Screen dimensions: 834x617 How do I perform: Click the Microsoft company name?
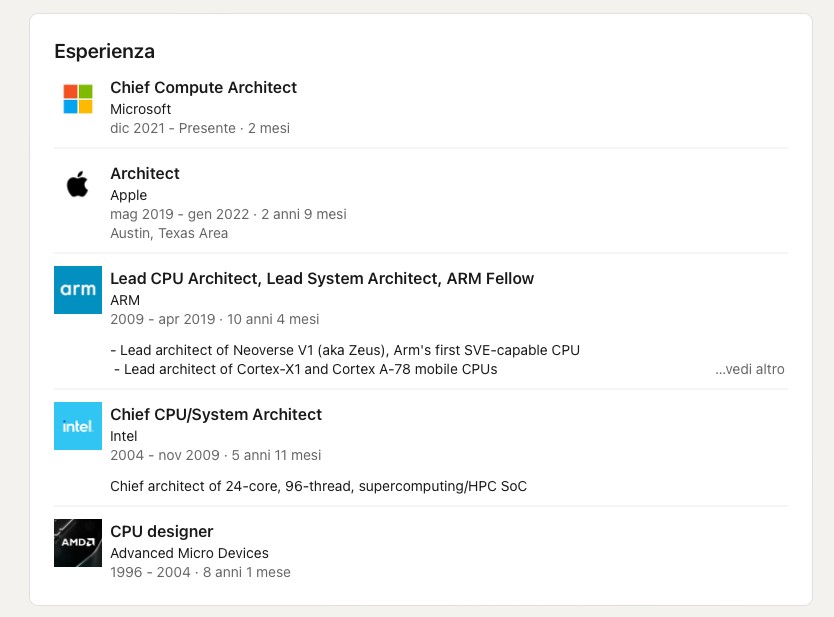click(140, 109)
